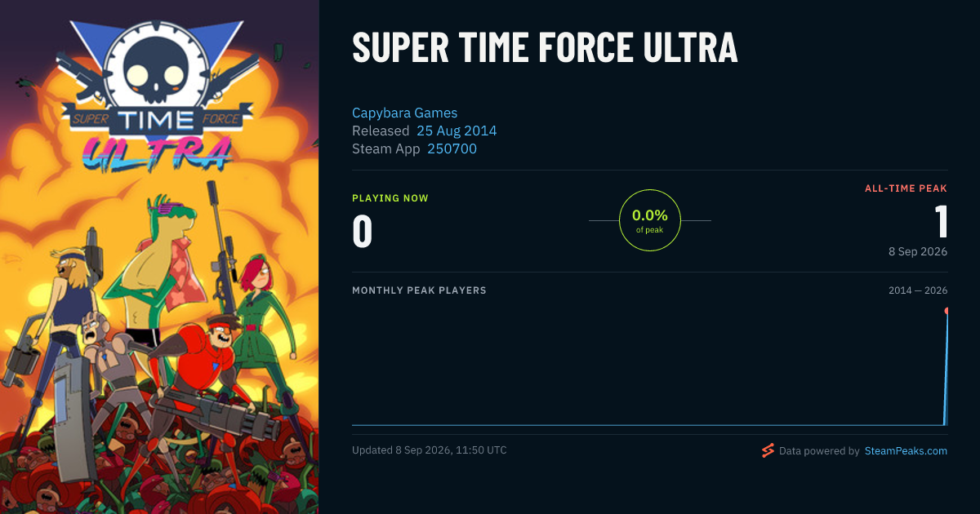Click the Super Time Force Ultra title

click(545, 47)
